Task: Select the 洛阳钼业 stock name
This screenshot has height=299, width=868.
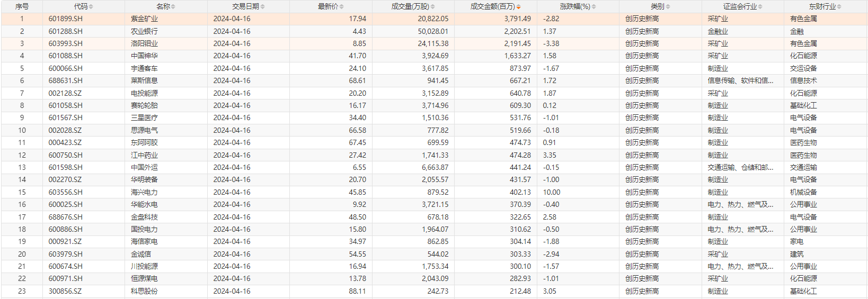Action: pyautogui.click(x=144, y=43)
